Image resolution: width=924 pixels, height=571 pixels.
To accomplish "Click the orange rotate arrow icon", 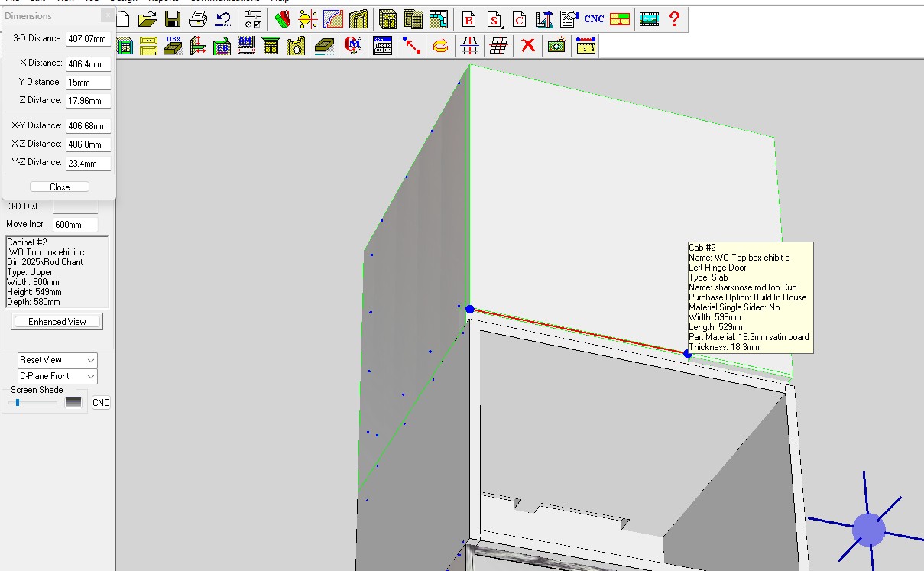I will (x=440, y=46).
